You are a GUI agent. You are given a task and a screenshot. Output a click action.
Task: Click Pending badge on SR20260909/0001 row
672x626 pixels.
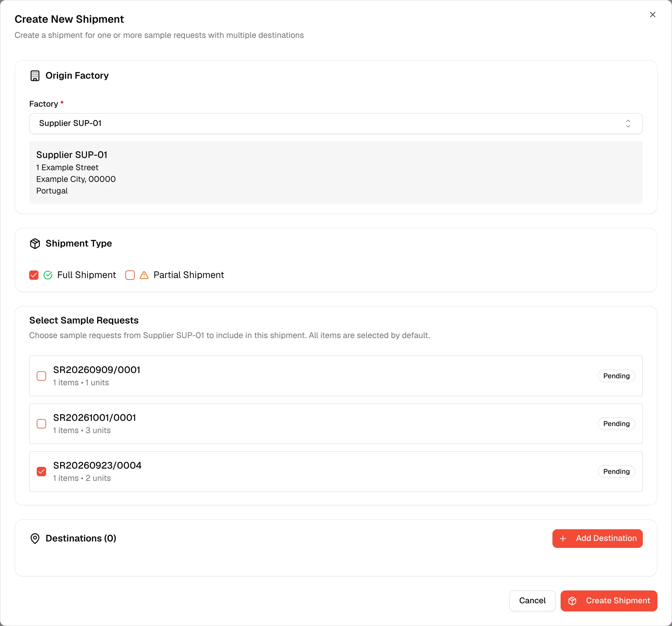[x=616, y=376]
